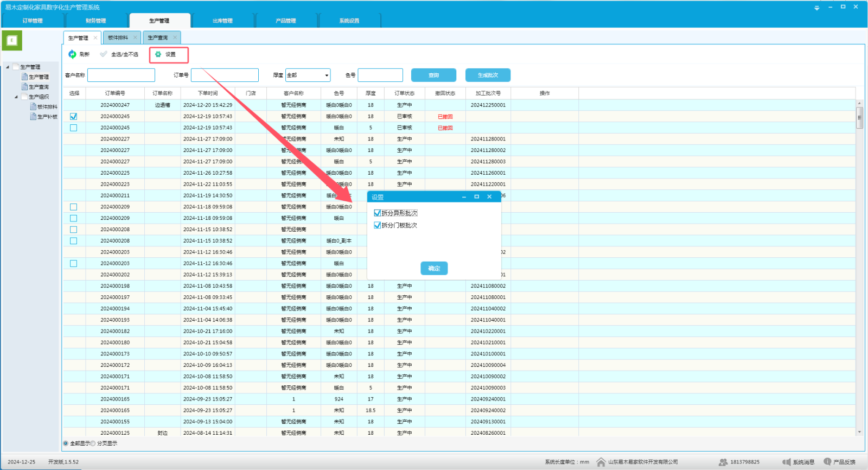Click table scrollbar down arrow
Viewport: 868px width, 470px height.
pyautogui.click(x=859, y=432)
